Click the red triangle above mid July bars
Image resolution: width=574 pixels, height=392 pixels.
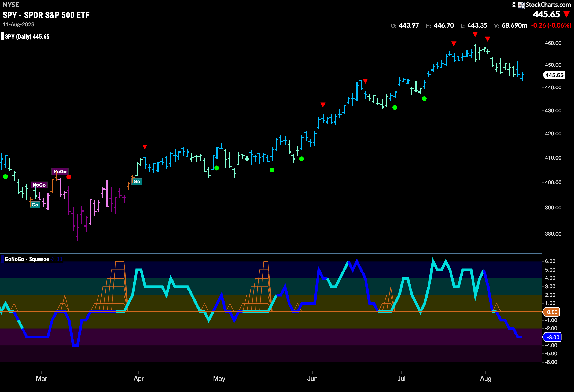(x=454, y=43)
